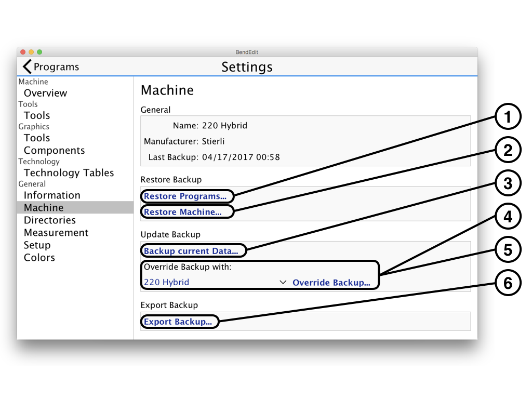
Task: Click the Export Backup link
Action: (x=178, y=322)
